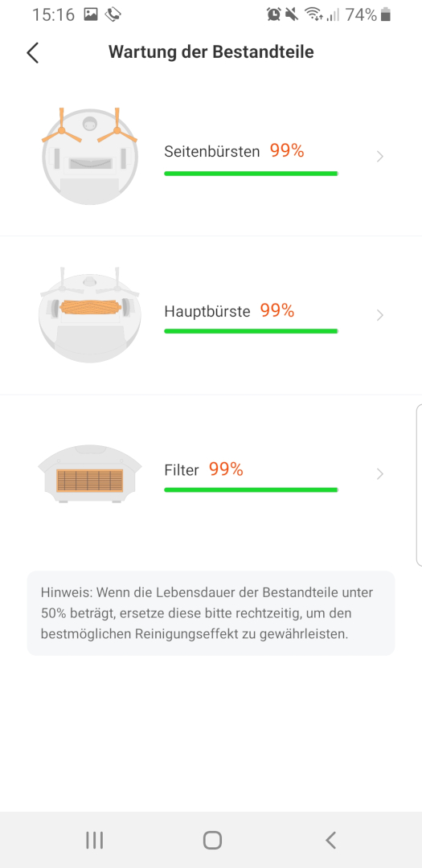Tap the Android navigation back button
Viewport: 422px width, 868px height.
pyautogui.click(x=330, y=841)
